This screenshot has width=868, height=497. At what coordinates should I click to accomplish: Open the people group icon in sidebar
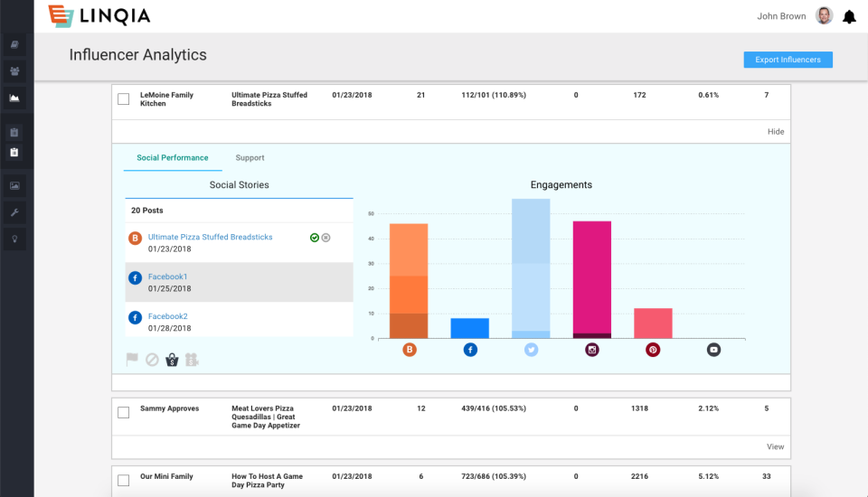coord(14,70)
